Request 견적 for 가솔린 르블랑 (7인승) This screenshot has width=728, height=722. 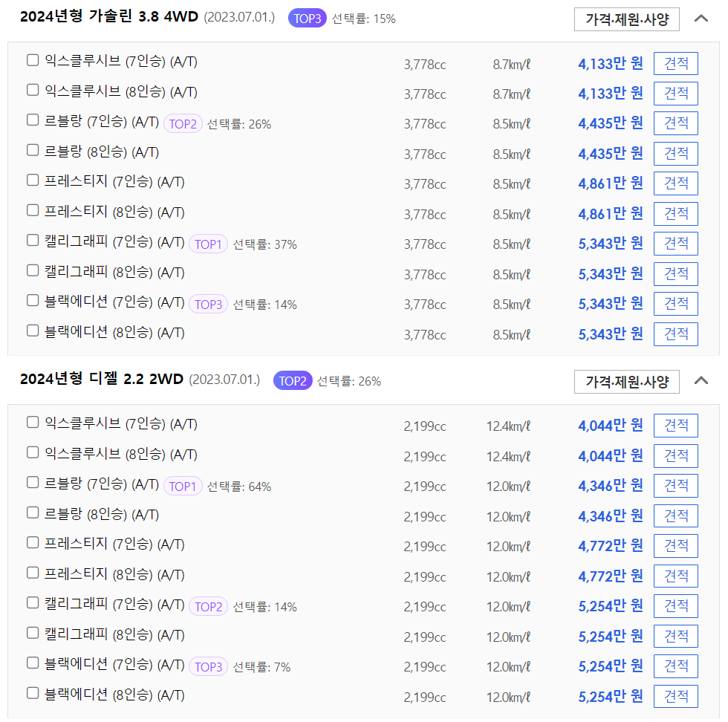(x=675, y=123)
